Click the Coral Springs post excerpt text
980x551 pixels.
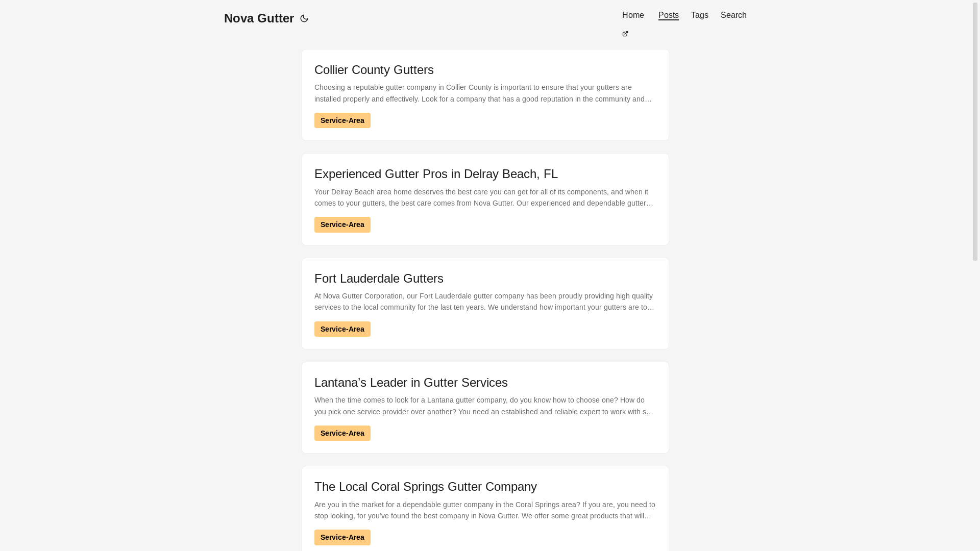click(485, 510)
